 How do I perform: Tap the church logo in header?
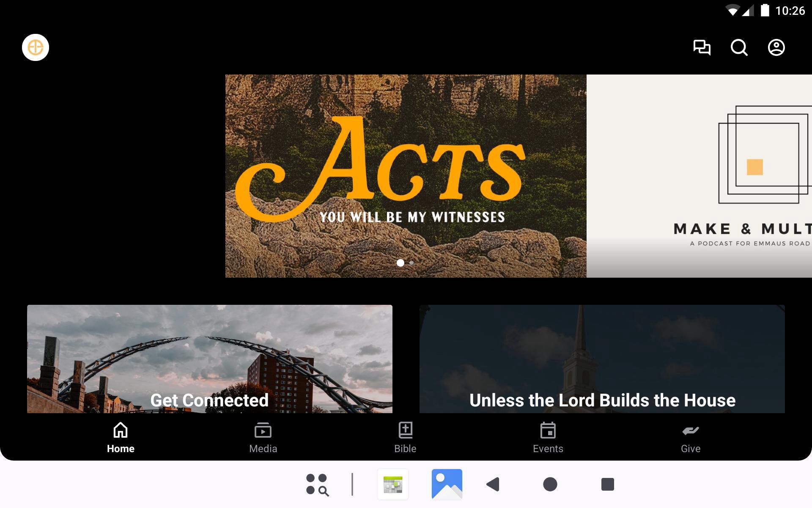click(x=36, y=47)
